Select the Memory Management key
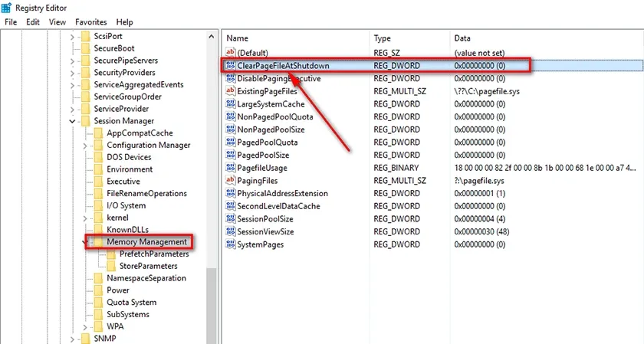 coord(146,242)
